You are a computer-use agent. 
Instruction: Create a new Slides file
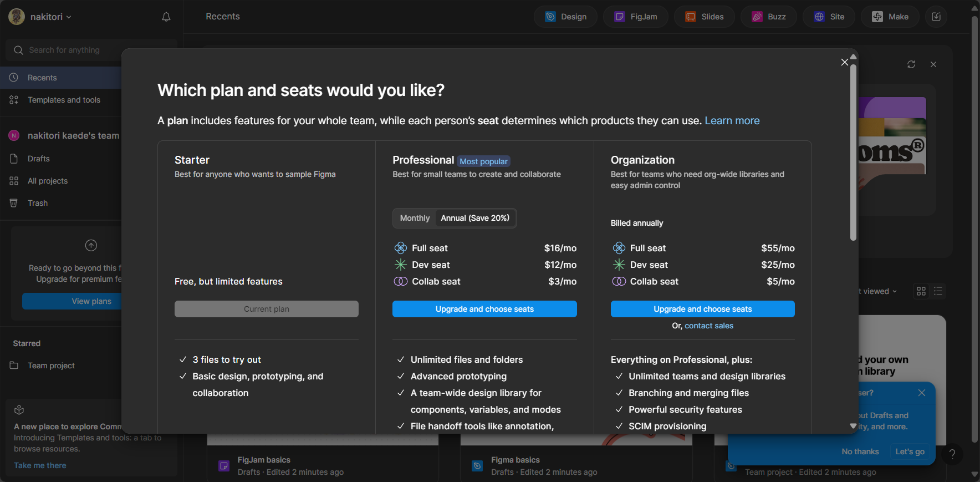click(705, 17)
